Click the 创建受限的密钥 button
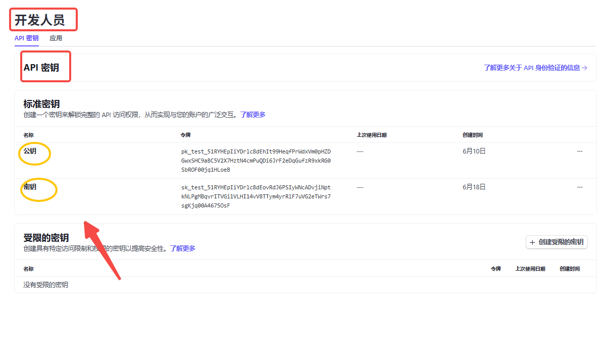611x364 pixels. coord(556,242)
